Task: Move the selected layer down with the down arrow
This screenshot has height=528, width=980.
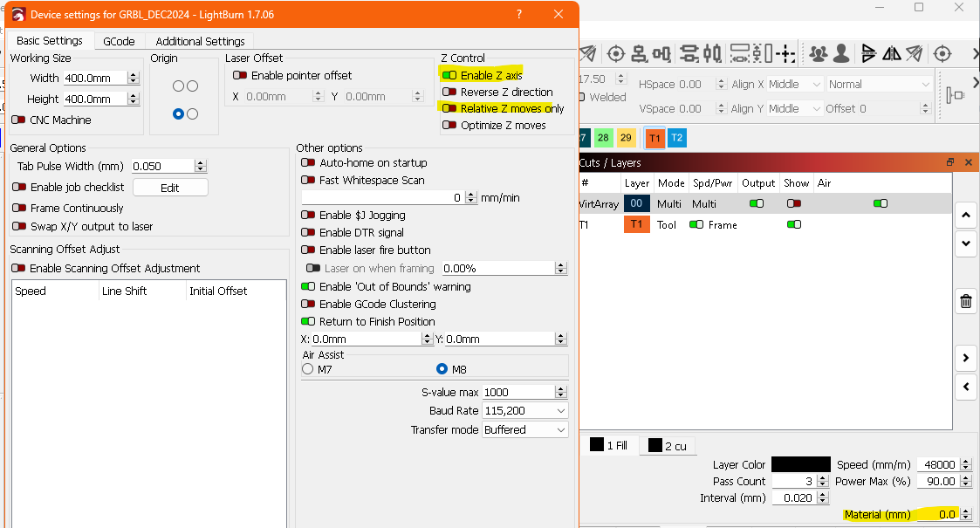Action: point(966,243)
